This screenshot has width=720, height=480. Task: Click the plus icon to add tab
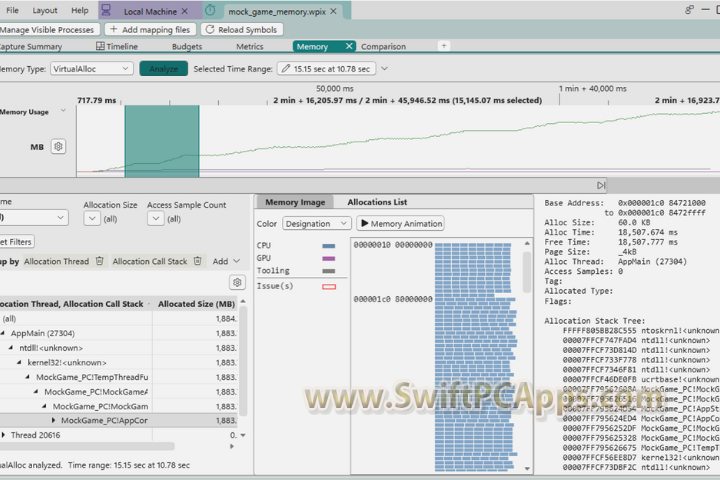tap(444, 46)
